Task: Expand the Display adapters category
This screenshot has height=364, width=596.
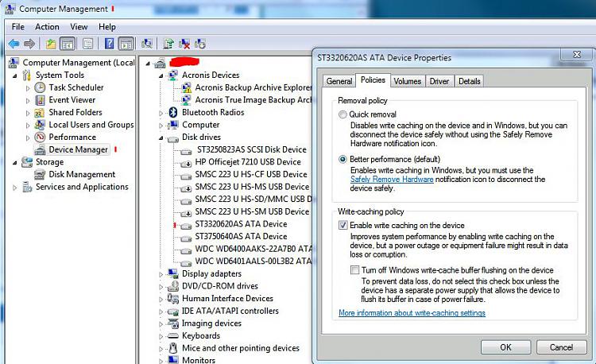Action: click(x=161, y=274)
